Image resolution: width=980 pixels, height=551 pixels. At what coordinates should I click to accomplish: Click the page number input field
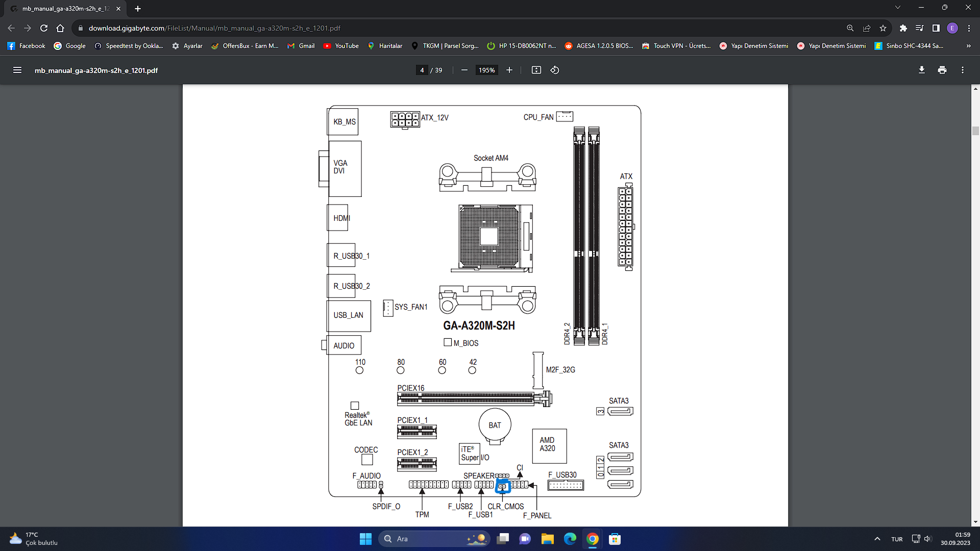coord(422,70)
